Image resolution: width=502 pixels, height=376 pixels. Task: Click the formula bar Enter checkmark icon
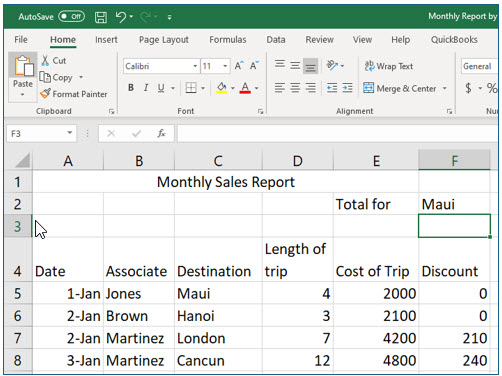pyautogui.click(x=136, y=134)
